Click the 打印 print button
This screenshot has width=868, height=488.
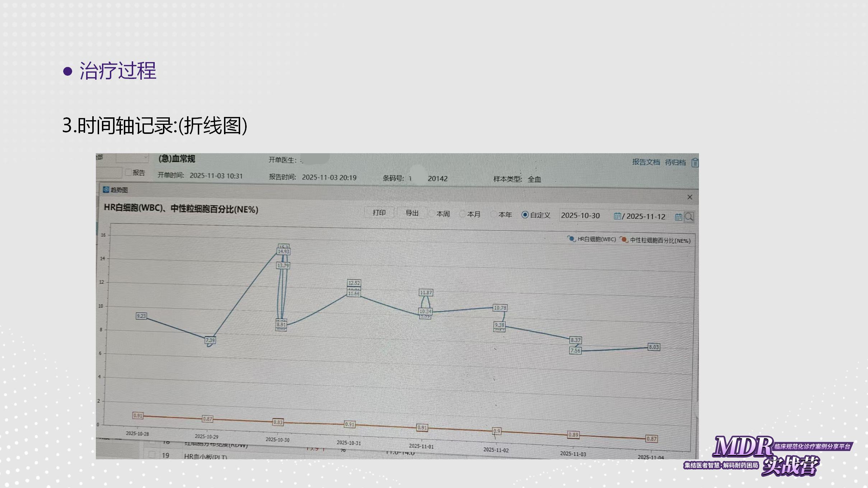point(379,213)
